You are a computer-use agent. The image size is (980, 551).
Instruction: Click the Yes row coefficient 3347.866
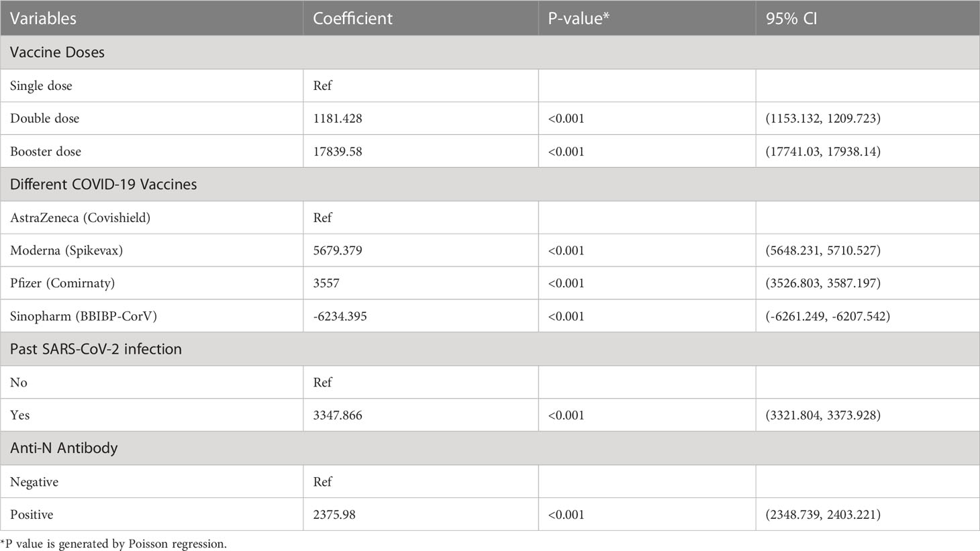point(338,415)
